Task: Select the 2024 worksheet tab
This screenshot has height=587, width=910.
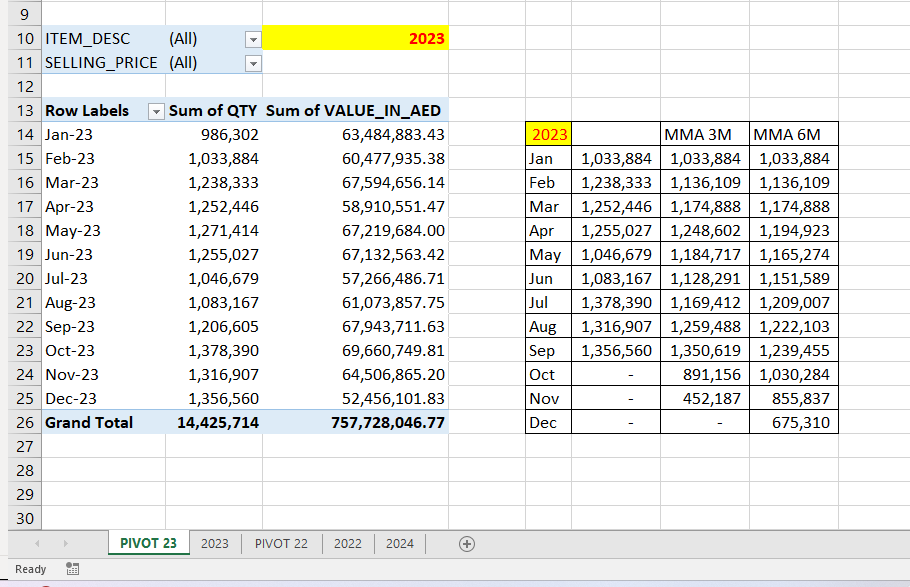Action: (x=399, y=543)
